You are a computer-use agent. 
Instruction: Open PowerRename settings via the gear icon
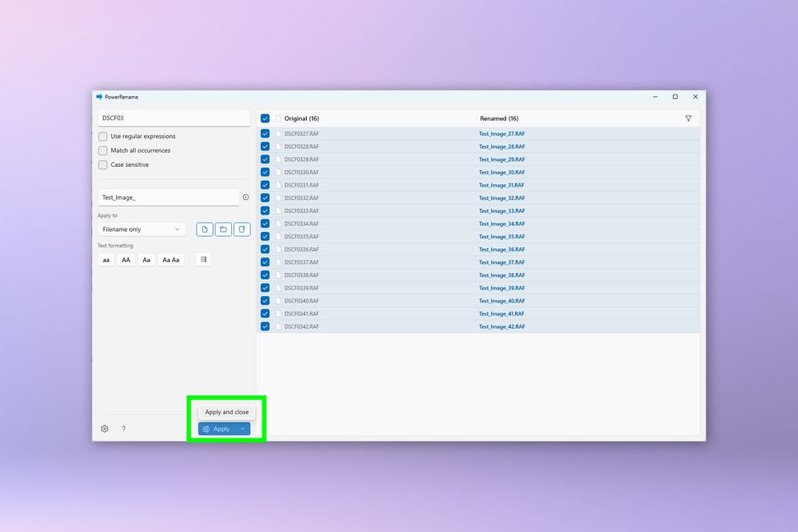pos(104,428)
